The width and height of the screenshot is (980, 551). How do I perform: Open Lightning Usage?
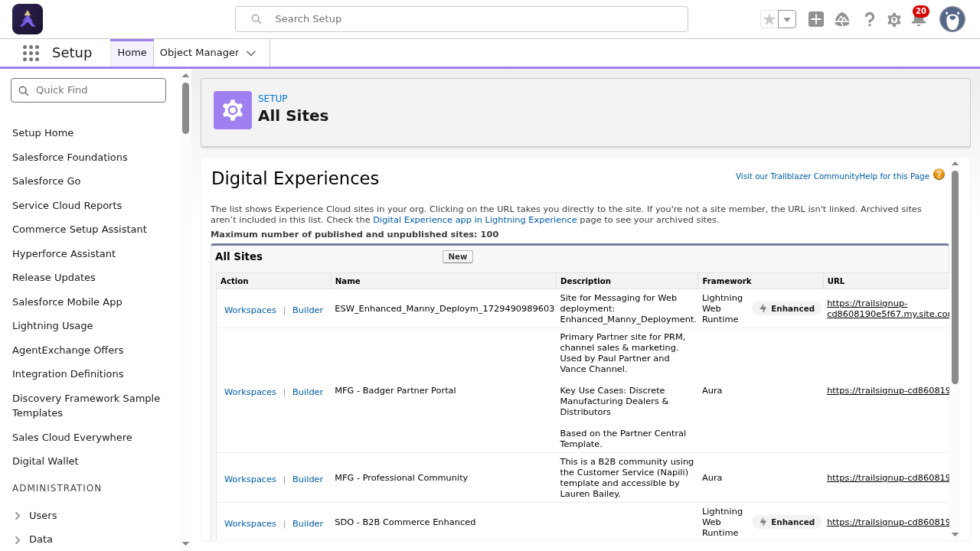pyautogui.click(x=52, y=326)
